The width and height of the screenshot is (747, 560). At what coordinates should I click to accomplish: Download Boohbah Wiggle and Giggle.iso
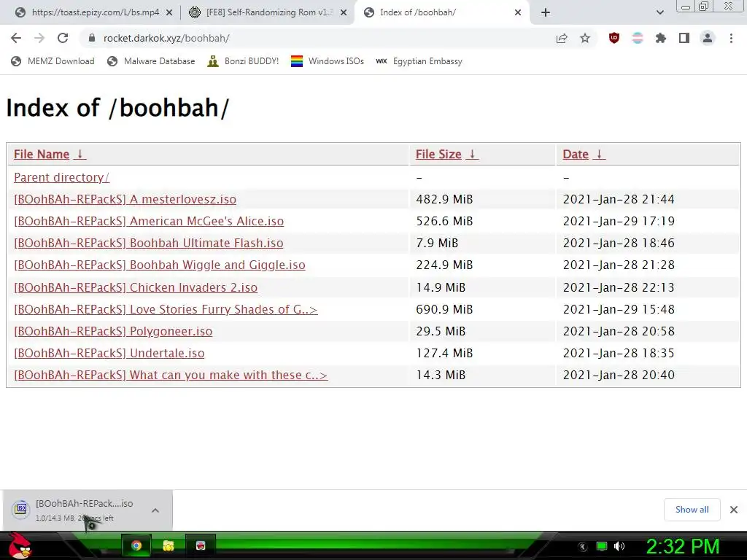pos(160,265)
